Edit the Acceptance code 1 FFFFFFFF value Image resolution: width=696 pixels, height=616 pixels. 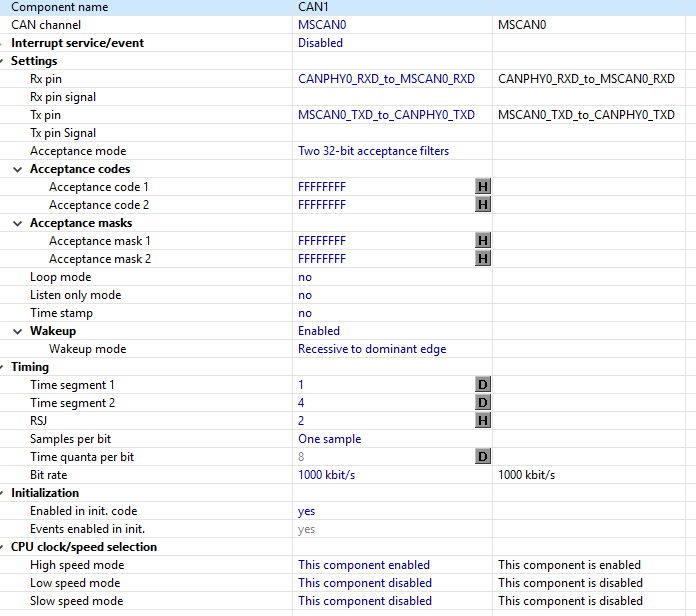tap(322, 187)
